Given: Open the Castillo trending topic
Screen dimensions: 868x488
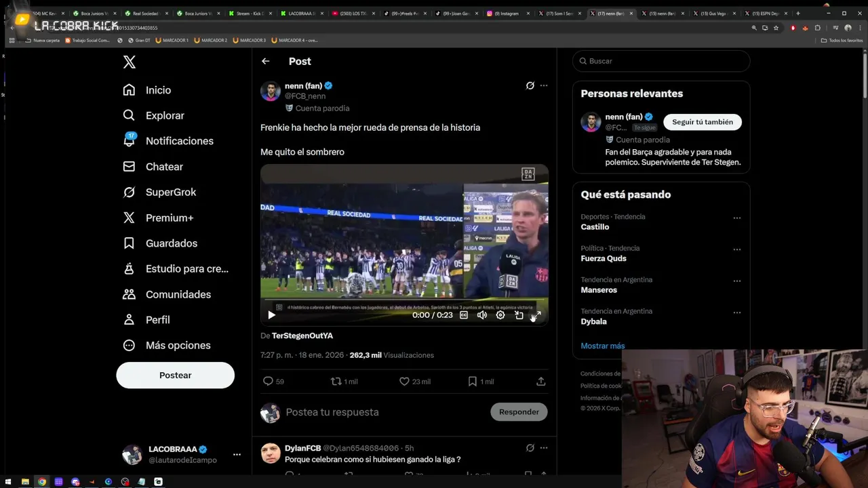Looking at the screenshot, I should [595, 227].
